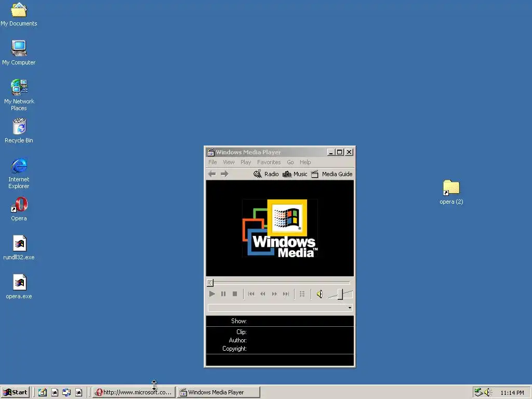Select the opera.exe file icon
This screenshot has width=532, height=399.
pos(19,287)
